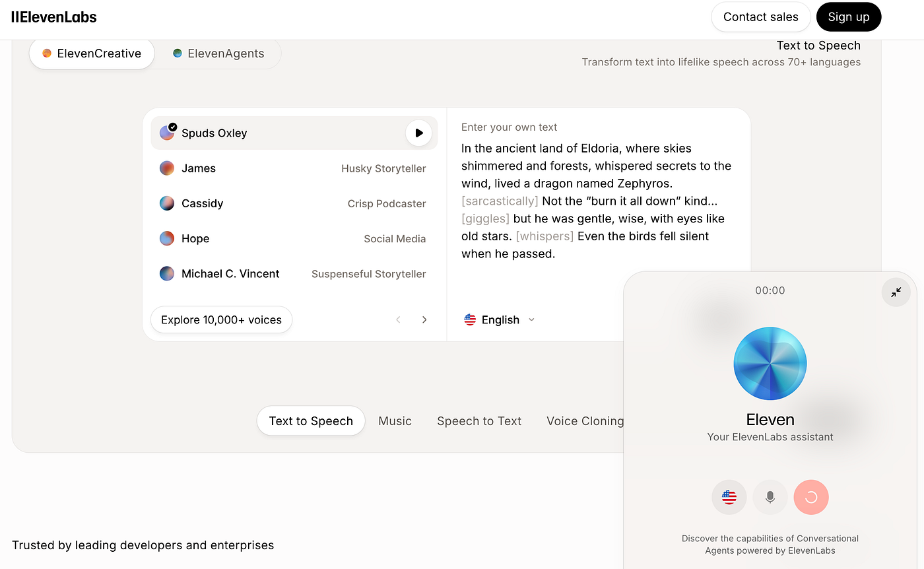
Task: Open the Music tab
Action: click(395, 421)
